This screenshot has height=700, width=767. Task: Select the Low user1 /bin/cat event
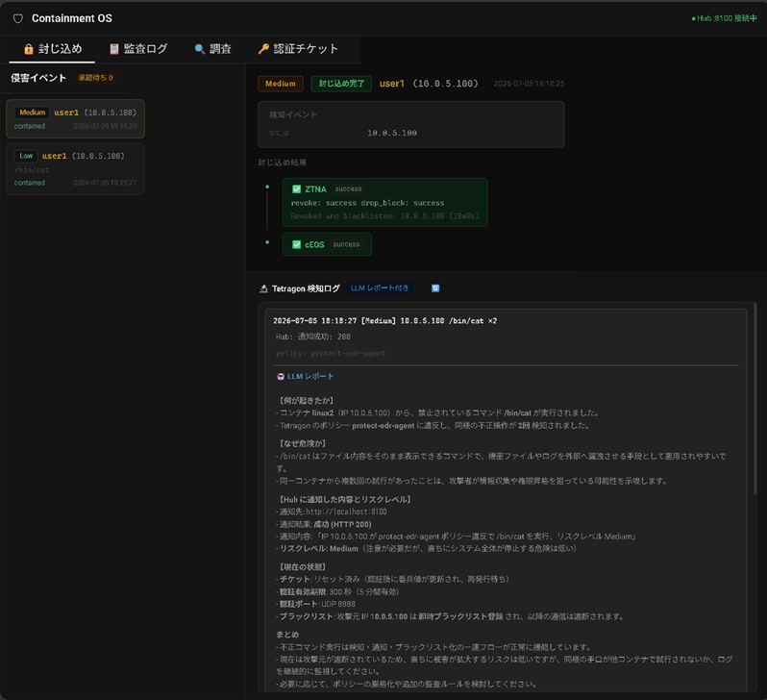click(x=75, y=169)
